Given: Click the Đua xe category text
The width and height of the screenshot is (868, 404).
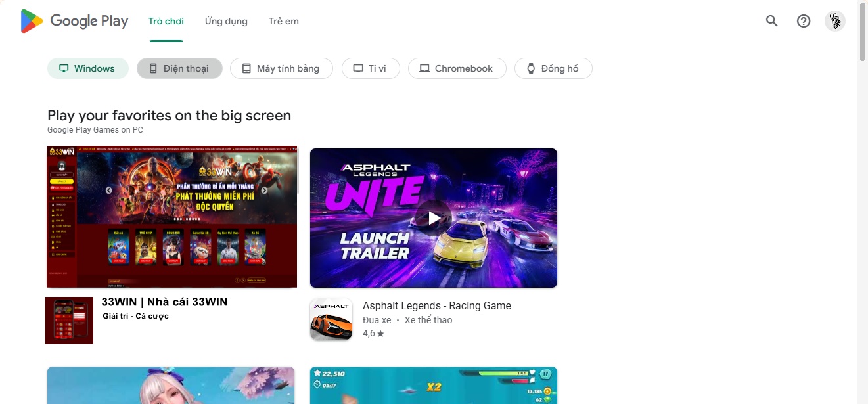Looking at the screenshot, I should 377,320.
